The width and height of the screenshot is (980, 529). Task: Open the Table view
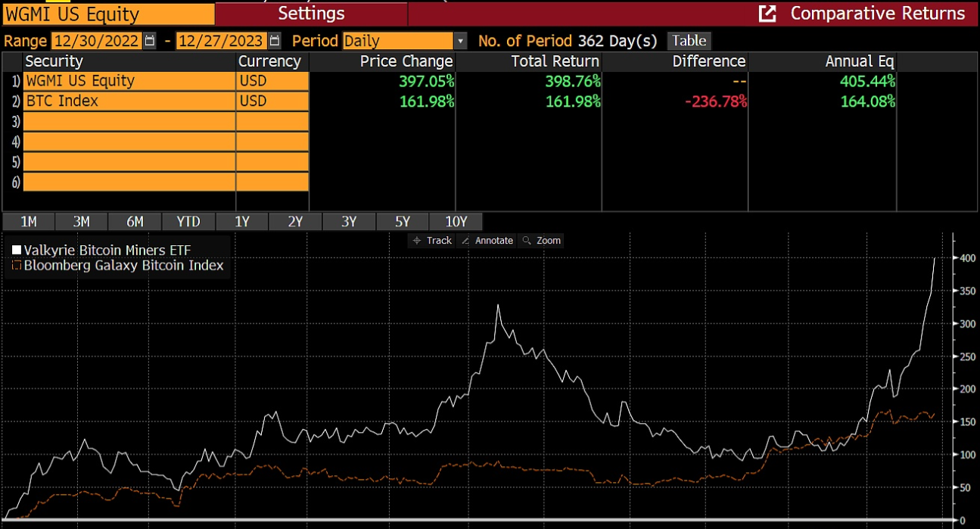(x=688, y=41)
